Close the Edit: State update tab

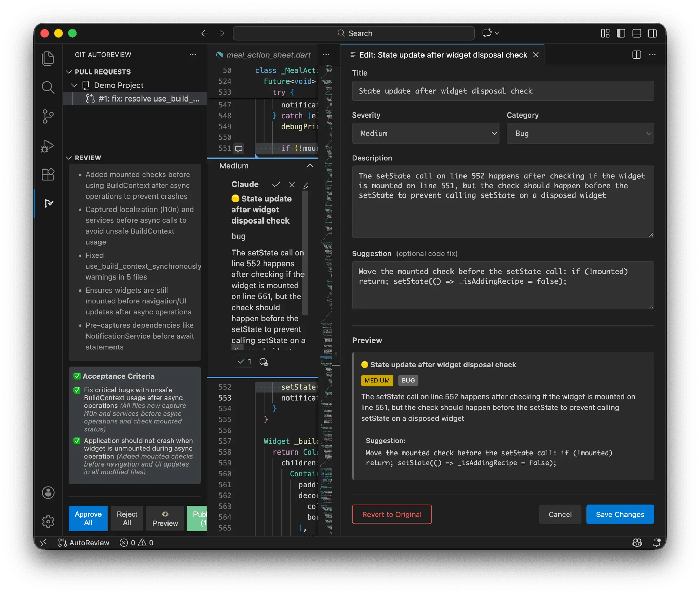point(536,55)
